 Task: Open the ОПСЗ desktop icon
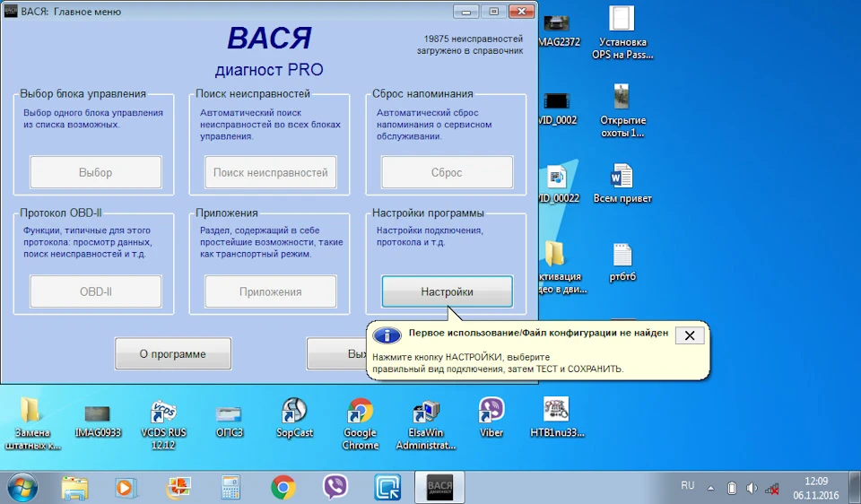tap(229, 421)
